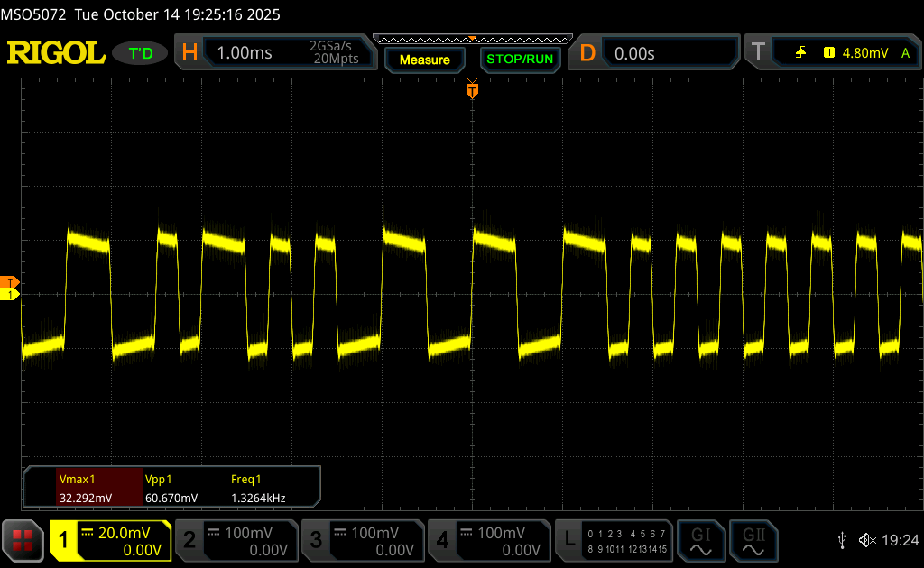Select the Vpp1 measurement readout
The image size is (924, 568).
point(171,489)
